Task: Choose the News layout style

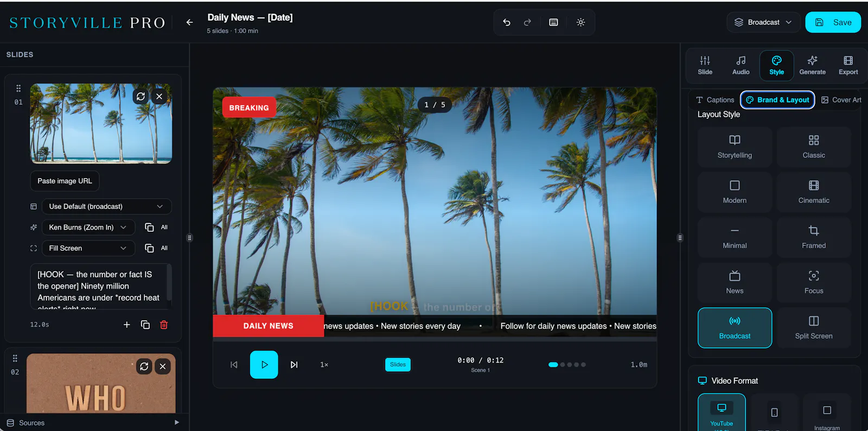Action: [735, 283]
